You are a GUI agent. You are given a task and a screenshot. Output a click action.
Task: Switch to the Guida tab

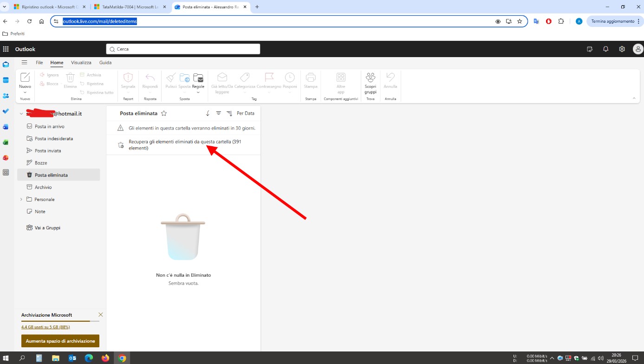(105, 63)
